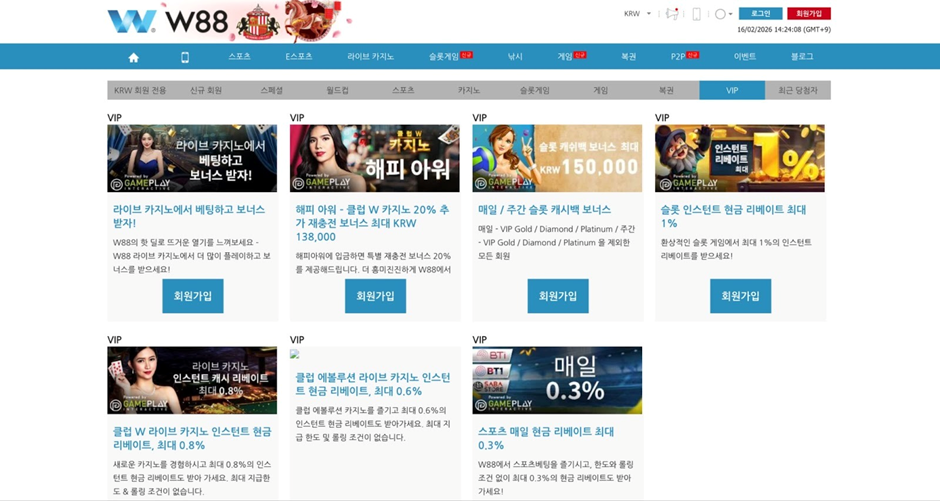Select 슬롯게임 tab in gray promo bar

pyautogui.click(x=535, y=90)
